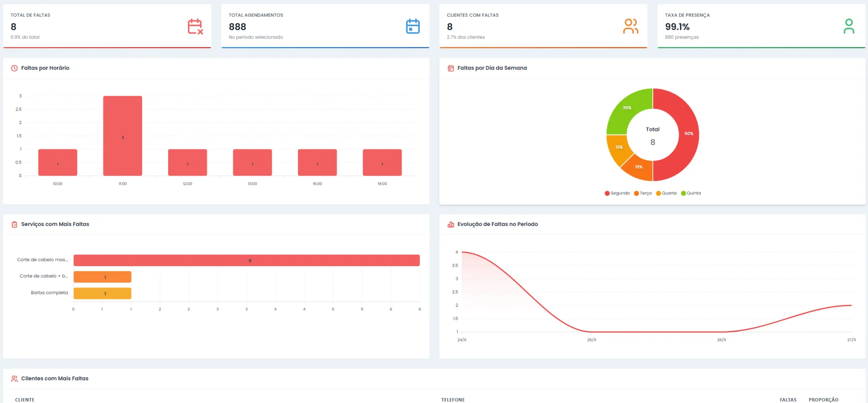Click the users icon beside Clientes com Mais Faltas
The width and height of the screenshot is (868, 403).
[x=14, y=379]
